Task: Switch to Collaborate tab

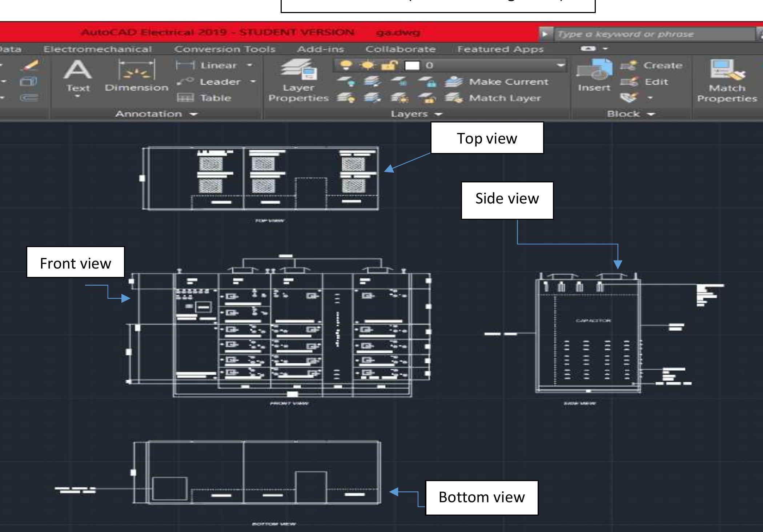Action: (x=401, y=49)
